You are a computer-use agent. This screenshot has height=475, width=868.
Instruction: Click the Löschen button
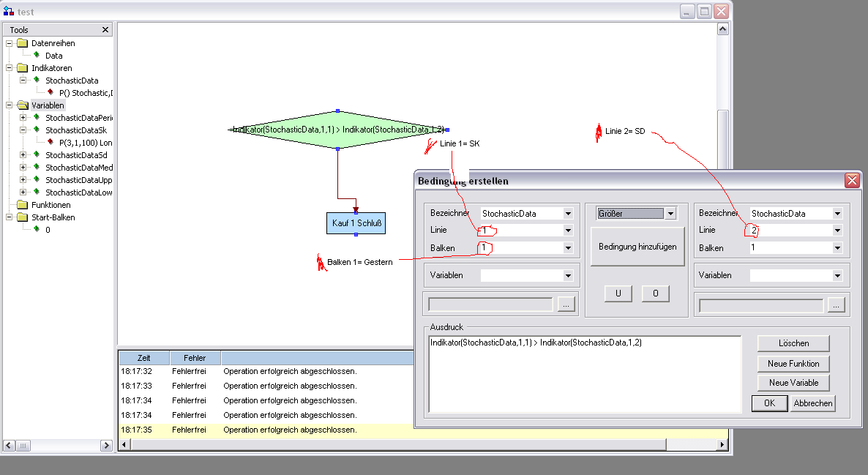[793, 343]
